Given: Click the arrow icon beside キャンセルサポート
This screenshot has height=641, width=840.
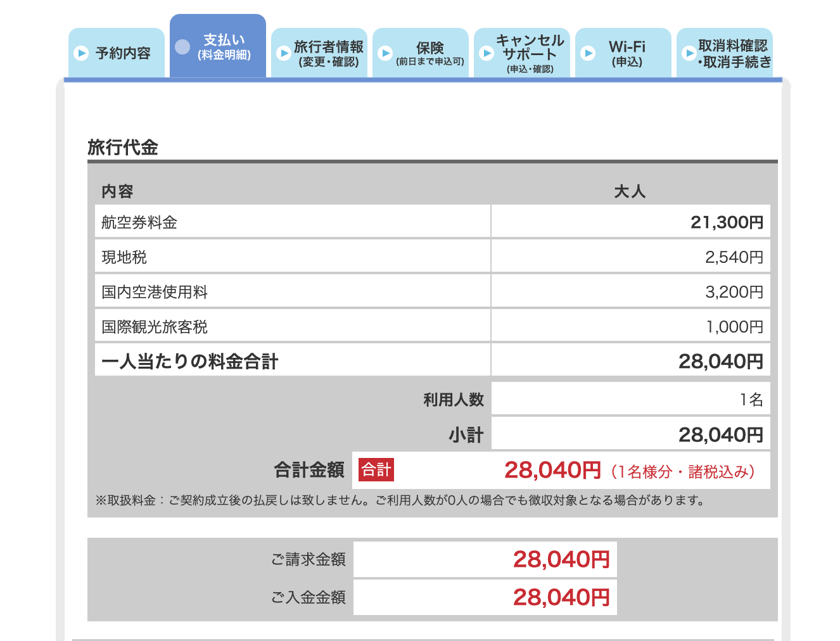Looking at the screenshot, I should coord(487,53).
